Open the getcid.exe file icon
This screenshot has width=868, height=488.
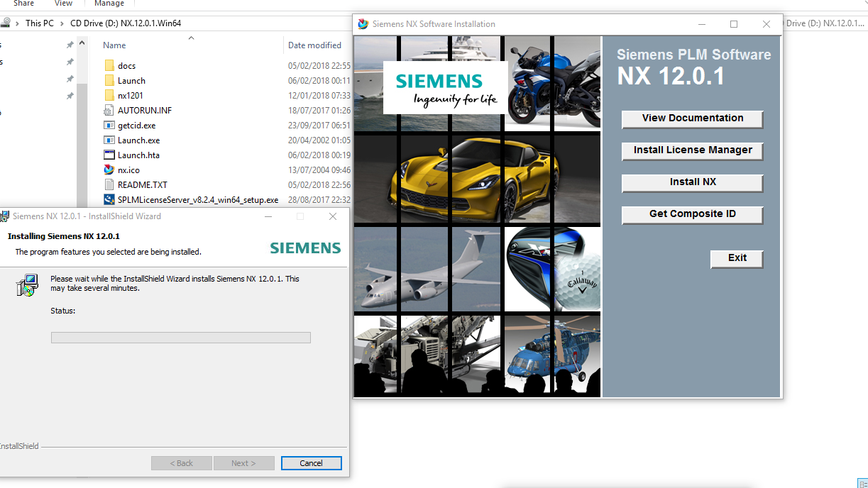point(110,125)
